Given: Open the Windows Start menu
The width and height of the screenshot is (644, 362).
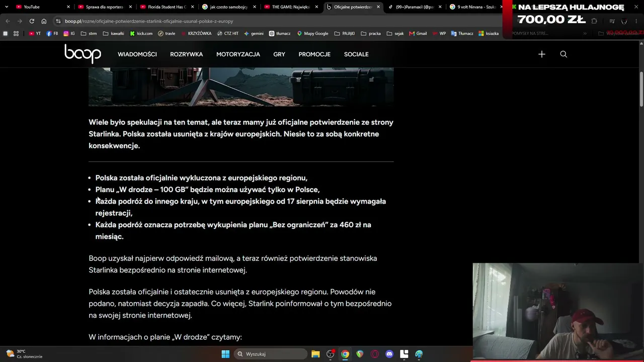Looking at the screenshot, I should 225,354.
